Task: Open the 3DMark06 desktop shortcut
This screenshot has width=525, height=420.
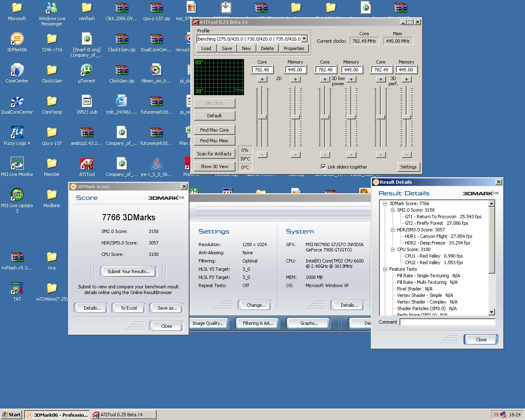Action: [x=17, y=42]
